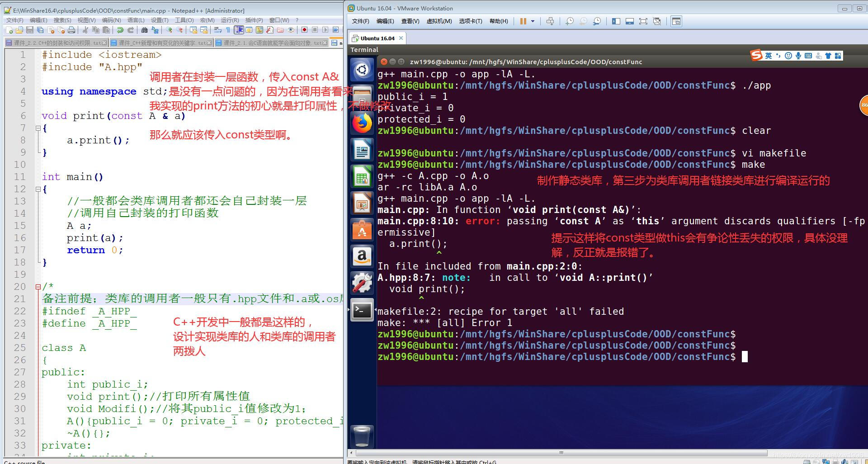
Task: Pause the virtual machine in VMware toolbar
Action: click(x=523, y=21)
